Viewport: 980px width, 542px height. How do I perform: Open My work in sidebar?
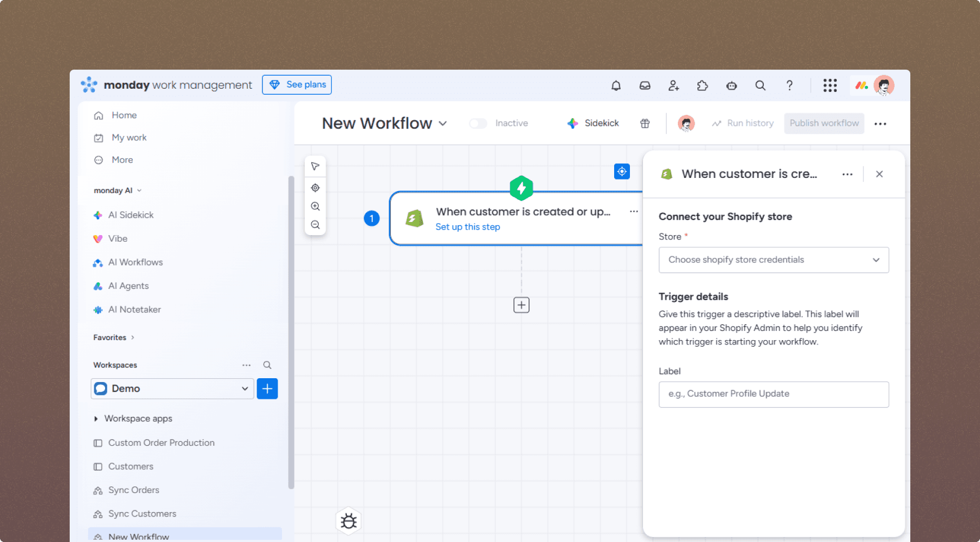point(129,138)
